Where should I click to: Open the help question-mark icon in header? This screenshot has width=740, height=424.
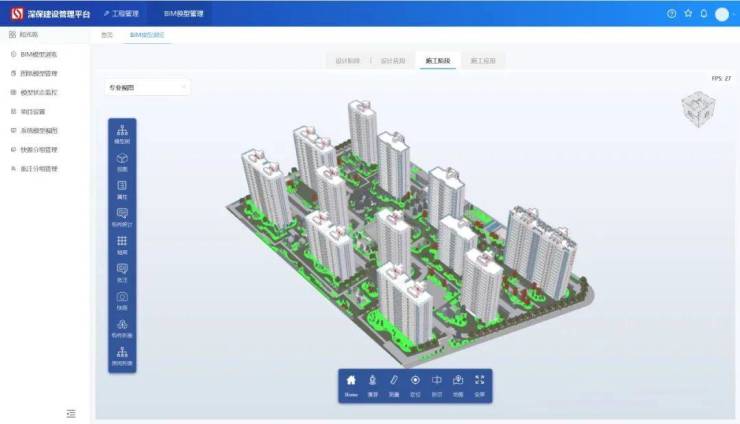[672, 13]
